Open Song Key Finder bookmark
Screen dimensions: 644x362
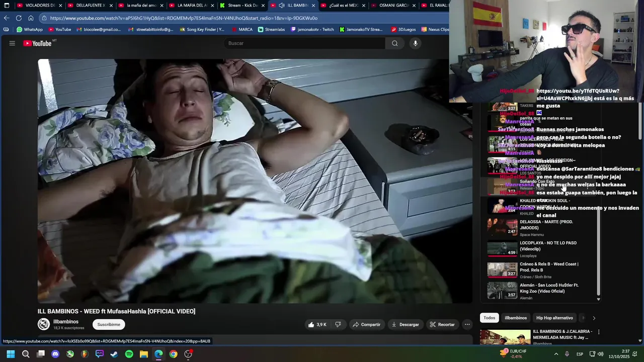(202, 30)
